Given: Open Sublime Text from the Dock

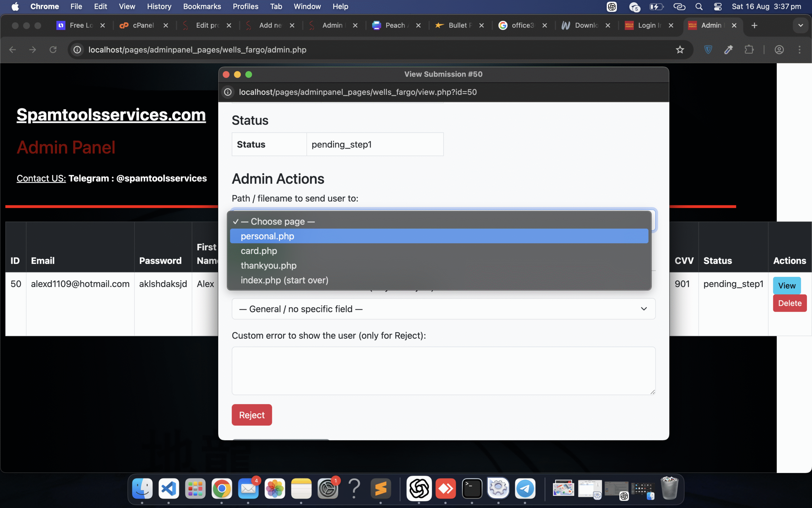Looking at the screenshot, I should pos(381,488).
